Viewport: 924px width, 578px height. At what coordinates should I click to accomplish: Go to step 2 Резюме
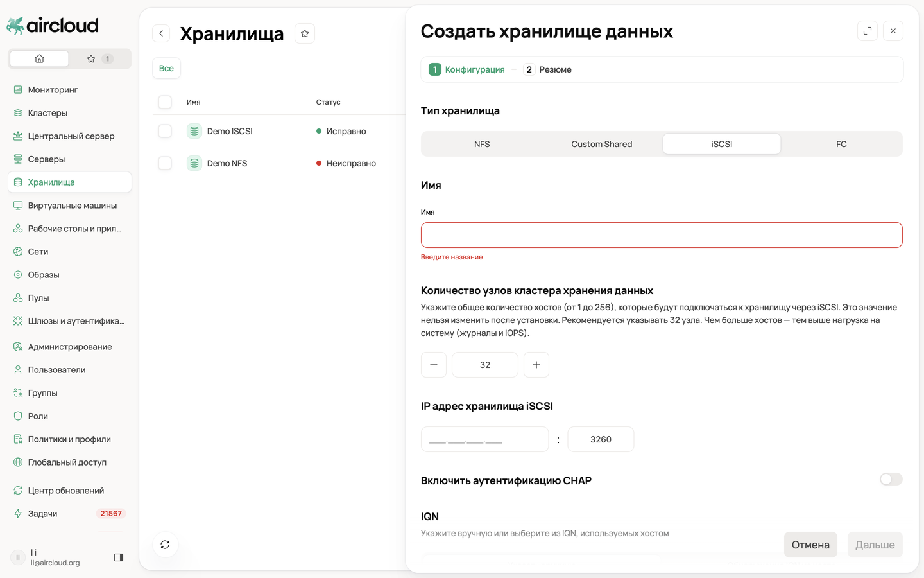pyautogui.click(x=548, y=69)
